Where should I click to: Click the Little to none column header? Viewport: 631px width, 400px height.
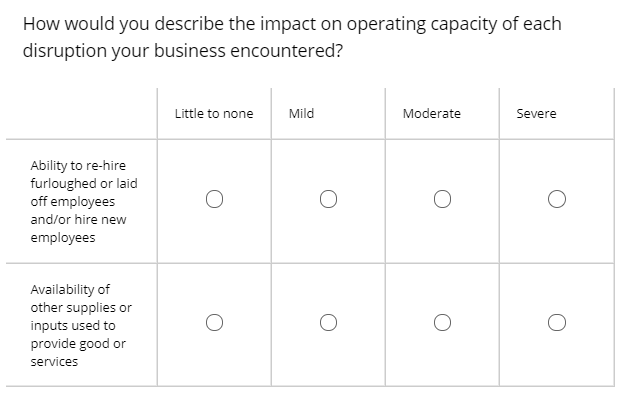214,114
